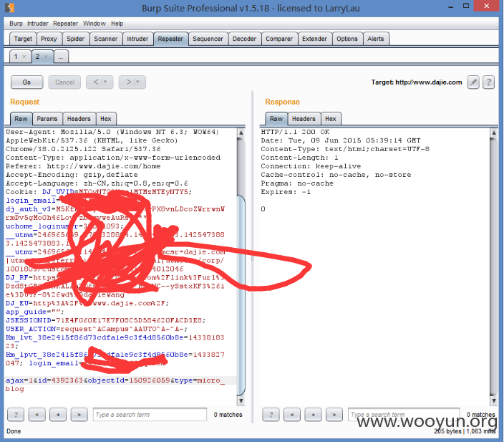Open the Help menu
The image size is (504, 442).
[x=117, y=24]
